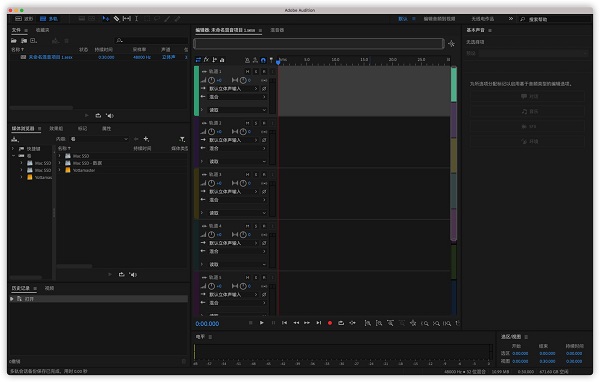
Task: Open the Markers tab
Action: [82, 129]
